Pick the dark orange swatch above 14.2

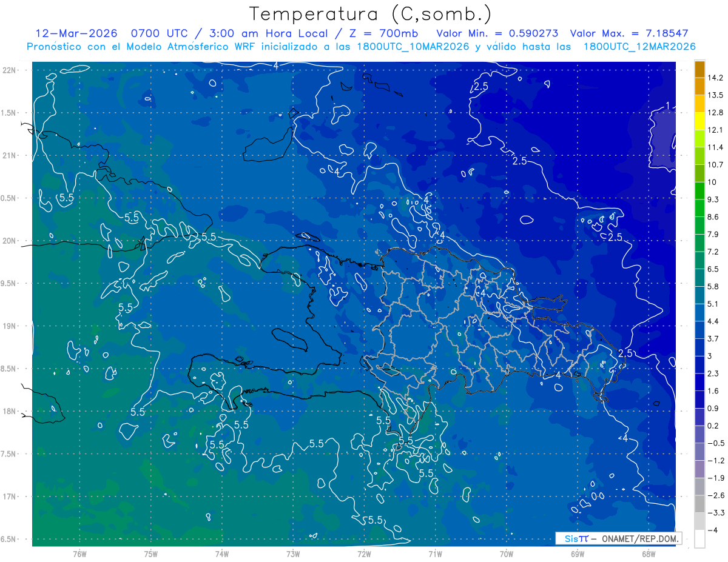pyautogui.click(x=699, y=70)
